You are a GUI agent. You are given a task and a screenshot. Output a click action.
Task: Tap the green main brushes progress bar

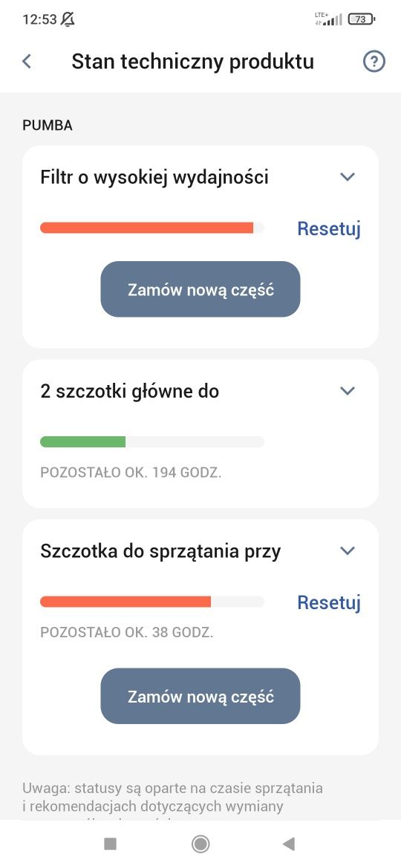(152, 441)
